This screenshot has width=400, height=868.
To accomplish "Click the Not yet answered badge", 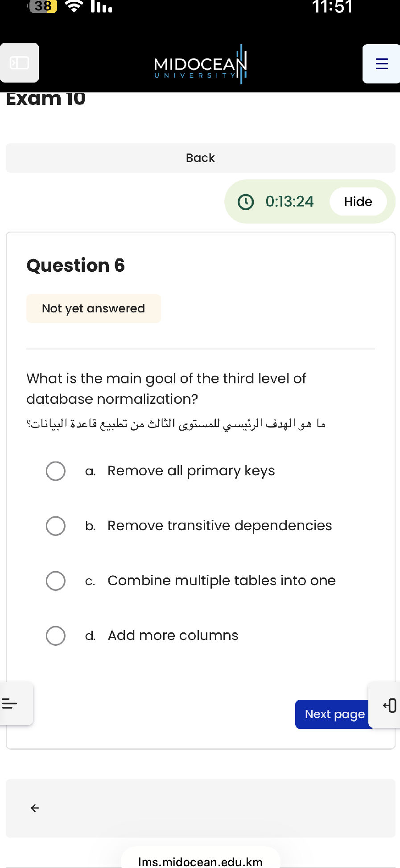I will tap(93, 308).
